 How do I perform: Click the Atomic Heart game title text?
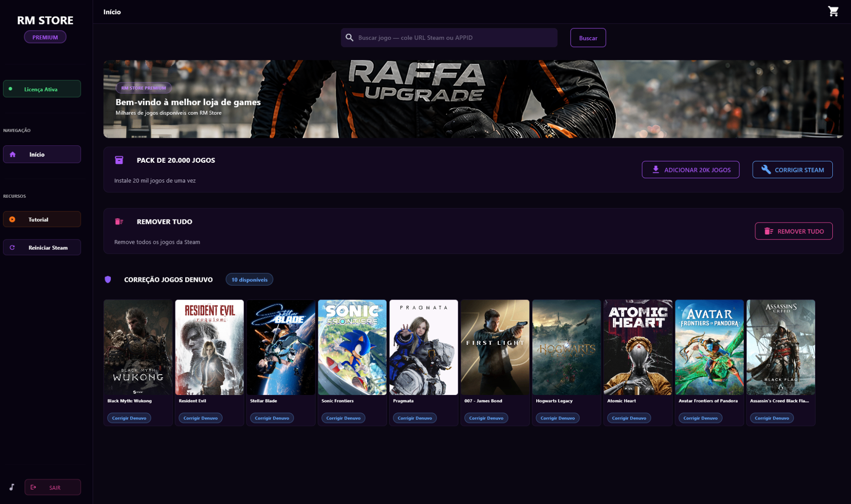point(621,401)
